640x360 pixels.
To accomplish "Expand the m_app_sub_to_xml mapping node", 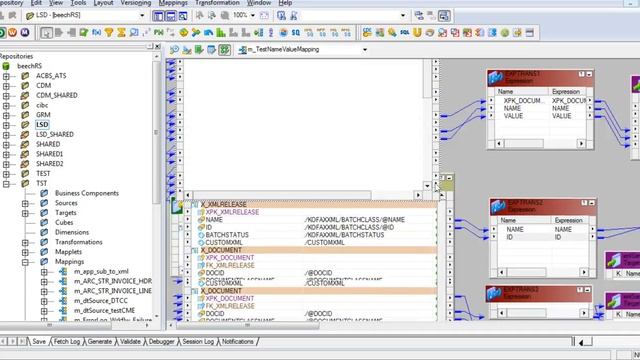I will tap(44, 271).
